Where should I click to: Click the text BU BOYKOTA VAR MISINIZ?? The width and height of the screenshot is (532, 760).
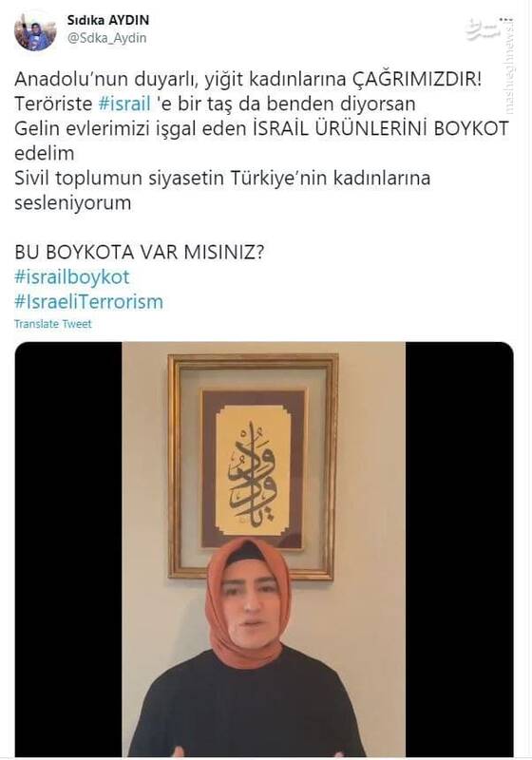(140, 253)
